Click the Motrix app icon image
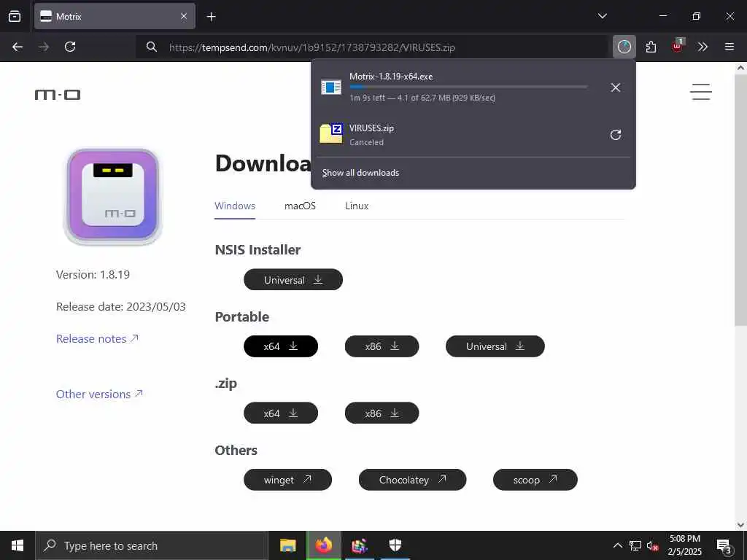Screen dimensions: 747x560 tap(113, 196)
